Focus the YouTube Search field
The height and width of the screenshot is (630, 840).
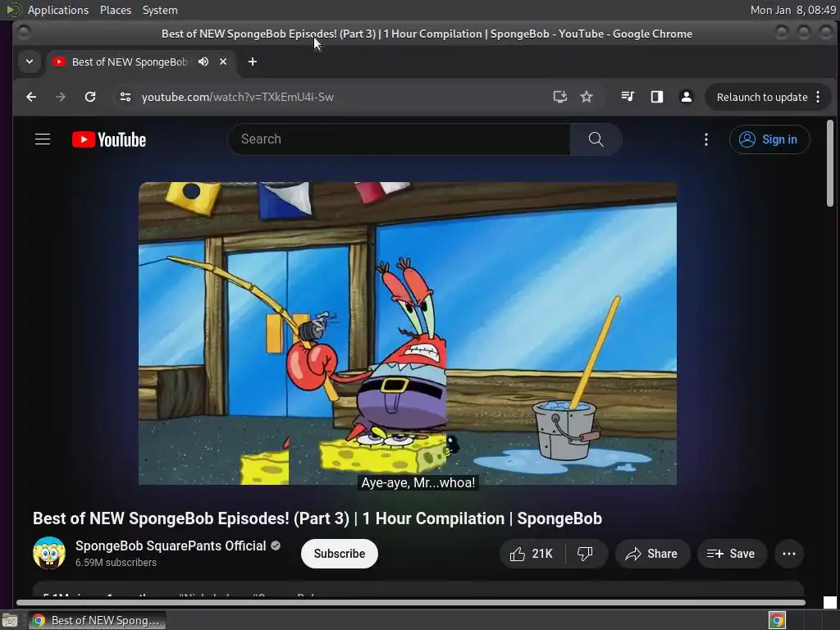(399, 139)
